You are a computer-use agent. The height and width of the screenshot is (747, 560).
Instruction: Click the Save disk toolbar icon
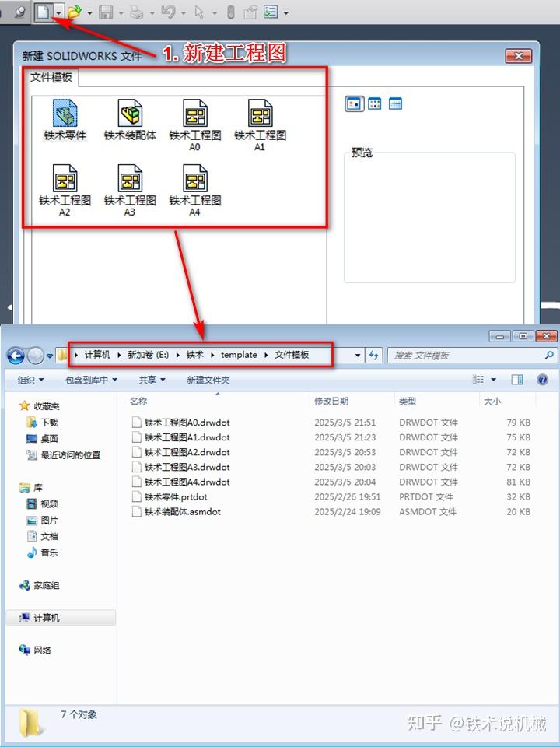point(105,12)
